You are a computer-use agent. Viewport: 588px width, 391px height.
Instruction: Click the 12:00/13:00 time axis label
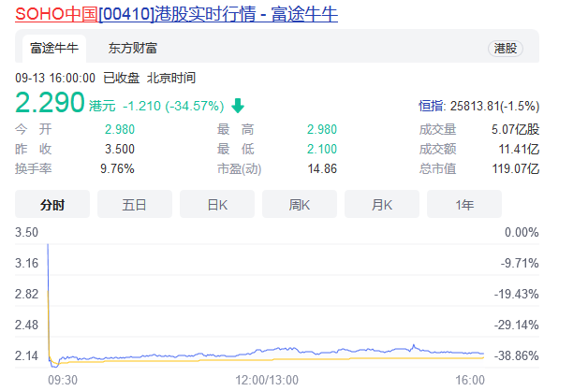coord(267,380)
